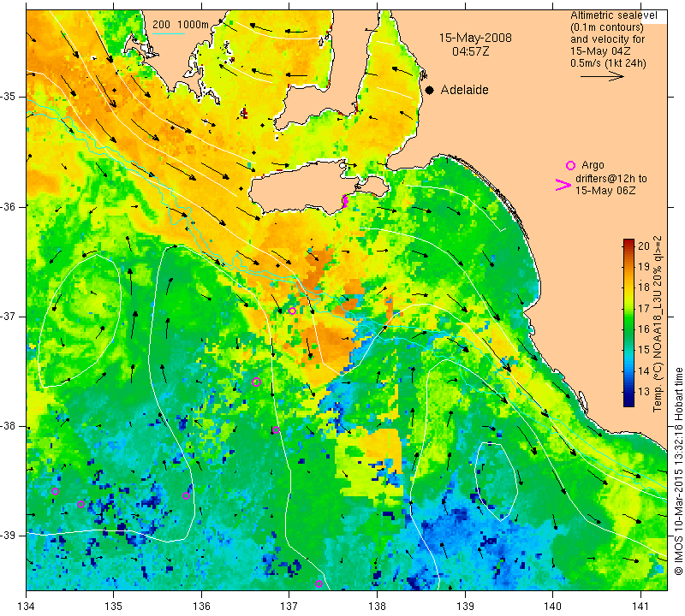The image size is (685, 616).
Task: Click the 'Altimetric sealevel' legend text
Action: [x=613, y=15]
